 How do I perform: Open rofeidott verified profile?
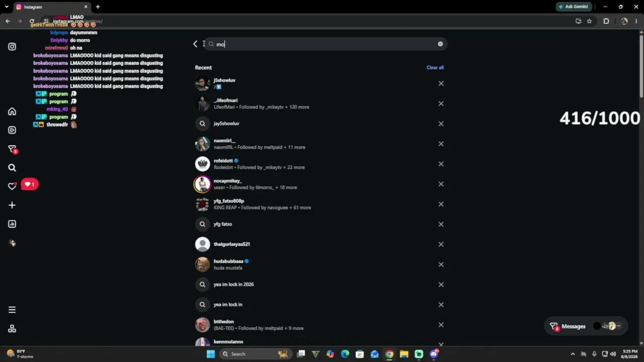click(319, 164)
